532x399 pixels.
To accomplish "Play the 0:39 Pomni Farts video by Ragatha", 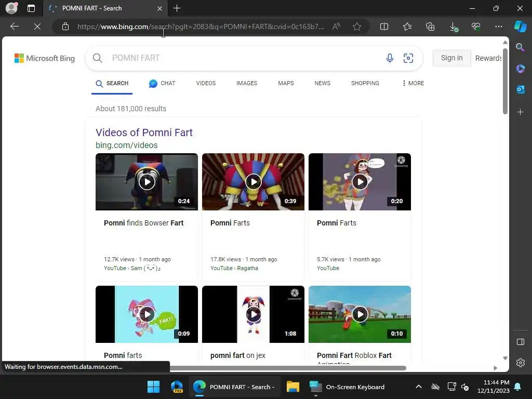I will (253, 182).
